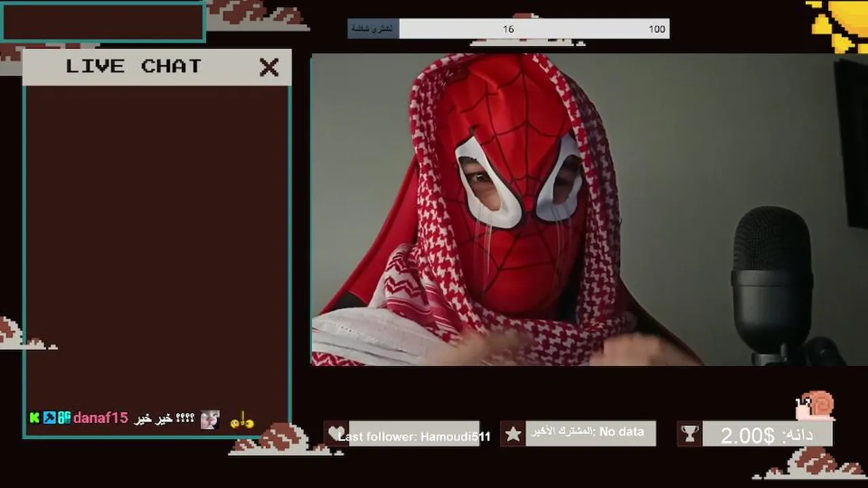Click the LIVE CHAT header title
Screen dimensions: 868x488
point(134,66)
